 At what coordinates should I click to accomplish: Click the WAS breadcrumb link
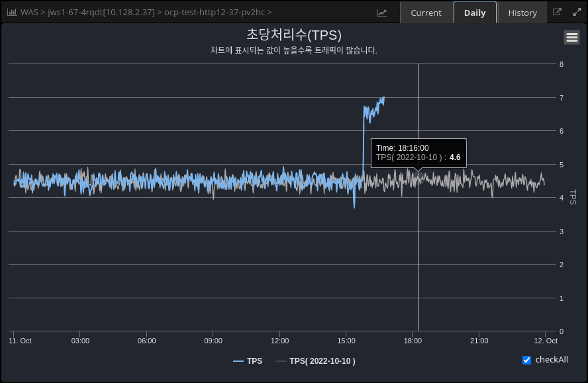29,13
